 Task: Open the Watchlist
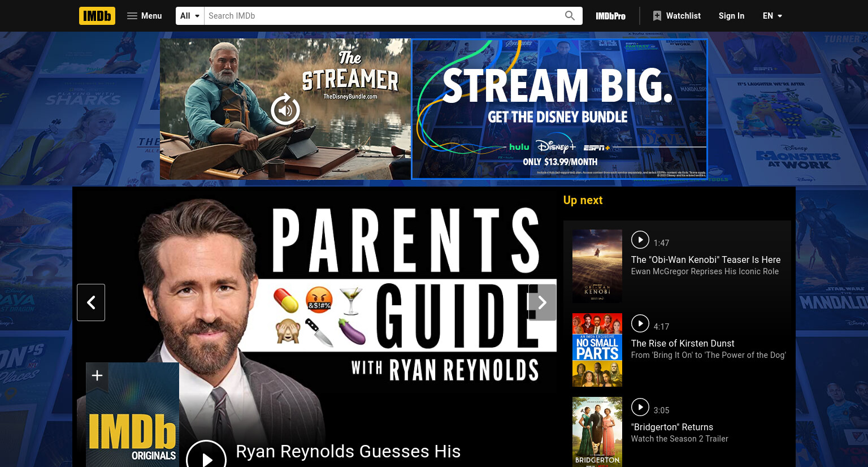tap(676, 16)
